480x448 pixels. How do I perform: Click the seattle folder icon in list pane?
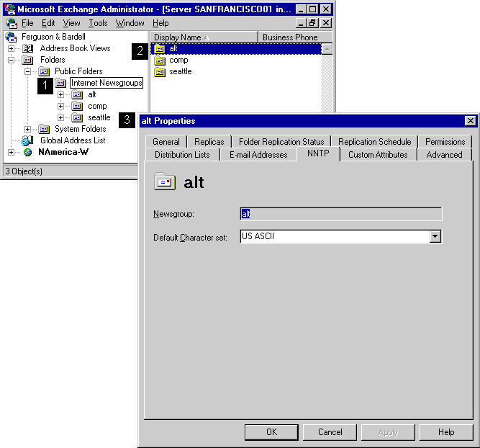160,72
